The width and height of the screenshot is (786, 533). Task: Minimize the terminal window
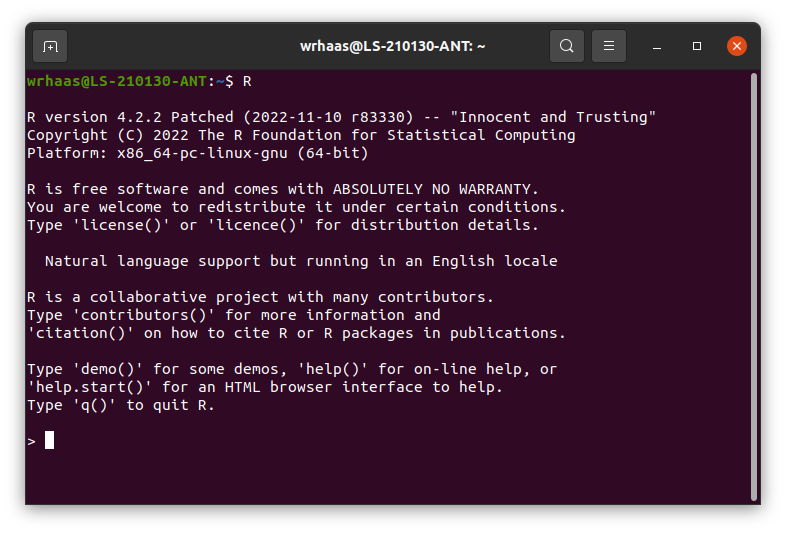click(x=657, y=46)
